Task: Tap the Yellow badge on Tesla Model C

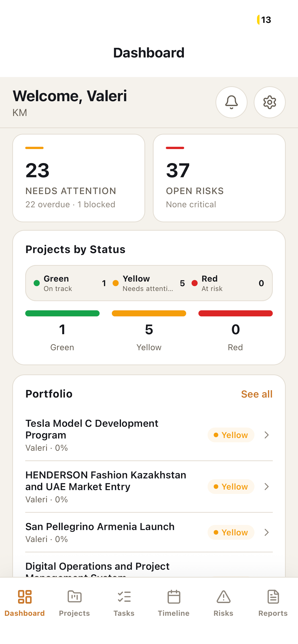Action: 231,435
